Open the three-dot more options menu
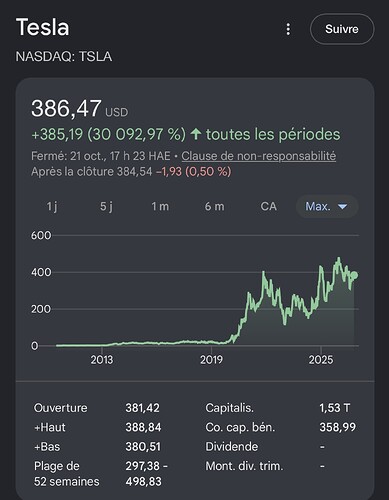 click(288, 29)
